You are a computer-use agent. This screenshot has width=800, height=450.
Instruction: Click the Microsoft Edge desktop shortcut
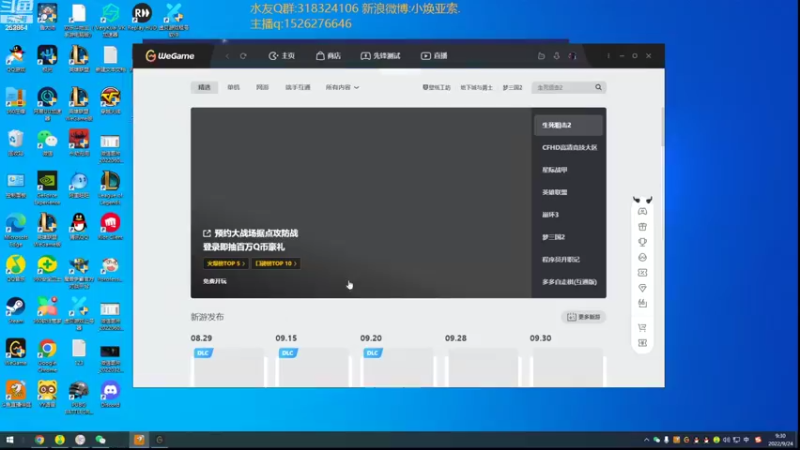click(x=16, y=230)
